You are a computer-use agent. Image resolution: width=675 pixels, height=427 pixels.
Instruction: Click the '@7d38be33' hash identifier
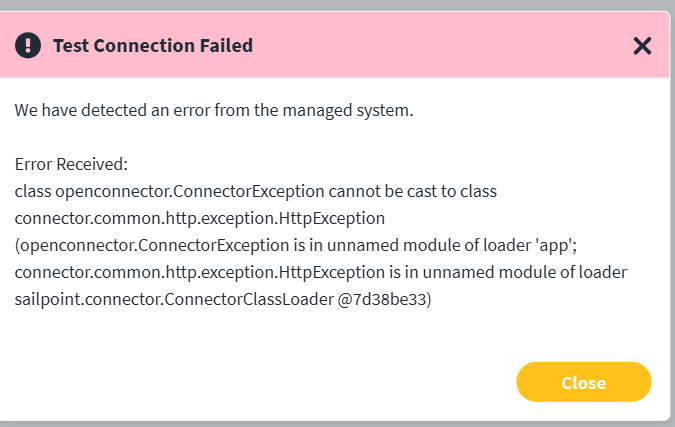pos(382,299)
